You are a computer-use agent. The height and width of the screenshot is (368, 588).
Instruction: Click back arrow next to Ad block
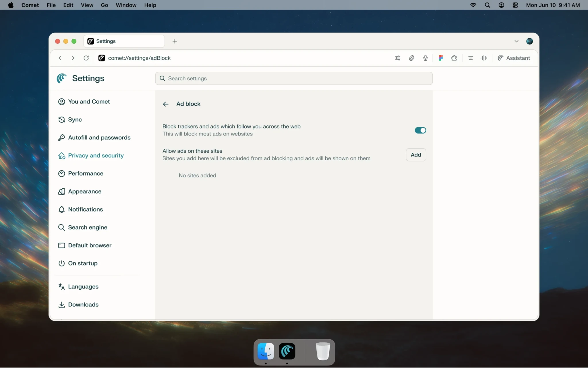[x=166, y=104]
